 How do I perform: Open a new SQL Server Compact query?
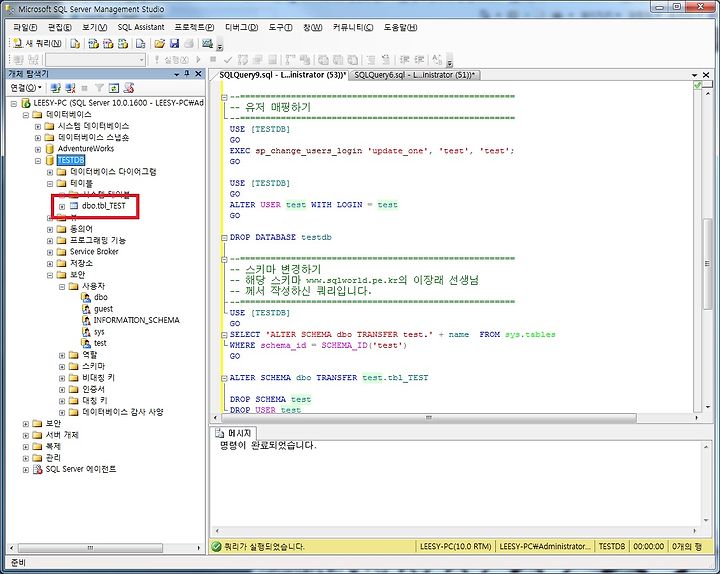click(141, 44)
